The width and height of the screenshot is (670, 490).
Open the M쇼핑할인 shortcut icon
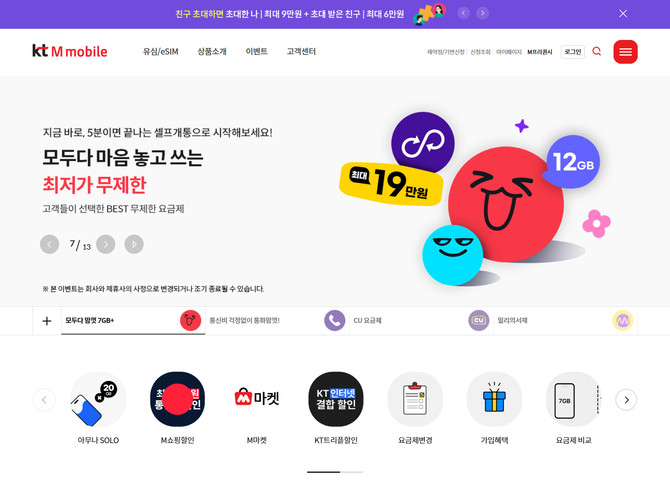(x=177, y=399)
